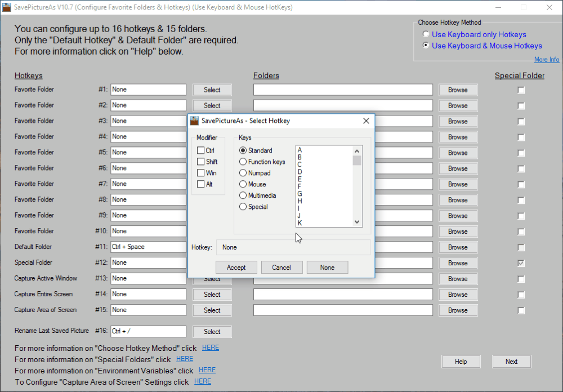Viewport: 563px width, 392px height.
Task: Click the Accept button in hotkey dialog
Action: [x=236, y=268]
